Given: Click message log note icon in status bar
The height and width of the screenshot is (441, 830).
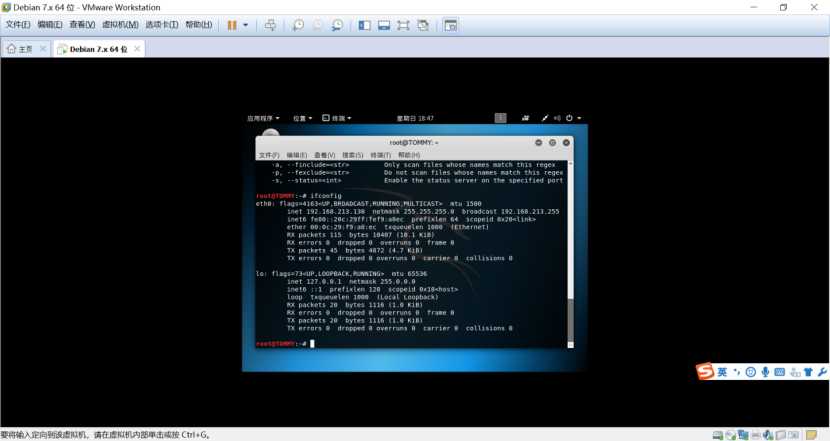Looking at the screenshot, I should 812,435.
